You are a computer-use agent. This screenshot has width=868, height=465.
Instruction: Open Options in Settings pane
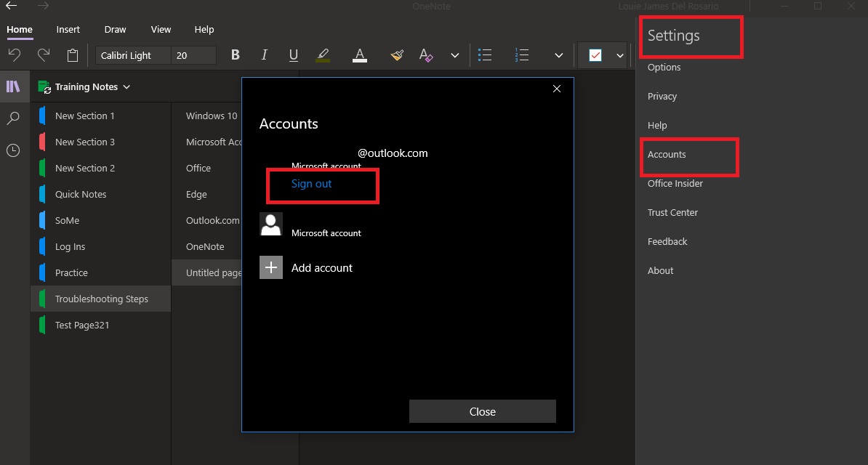coord(664,67)
